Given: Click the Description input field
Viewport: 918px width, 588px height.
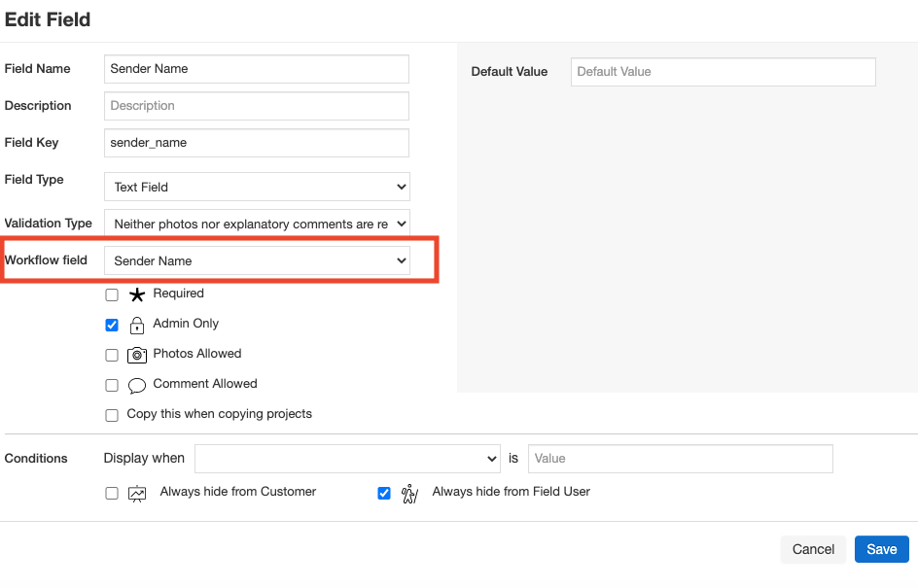Looking at the screenshot, I should tap(256, 105).
